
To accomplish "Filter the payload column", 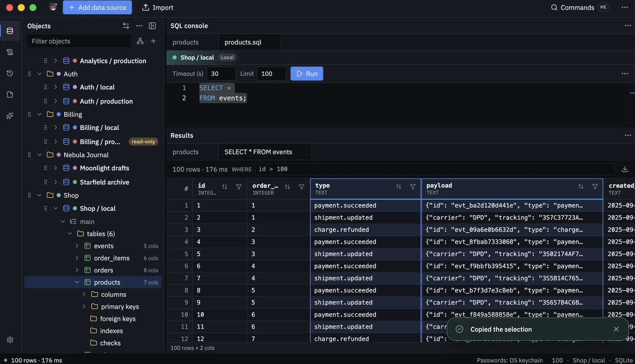I will 595,187.
